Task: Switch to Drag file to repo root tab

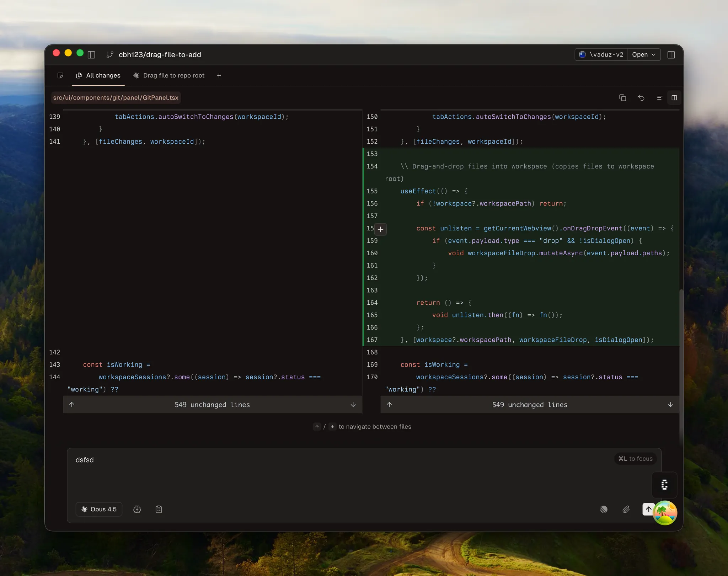Action: tap(169, 75)
